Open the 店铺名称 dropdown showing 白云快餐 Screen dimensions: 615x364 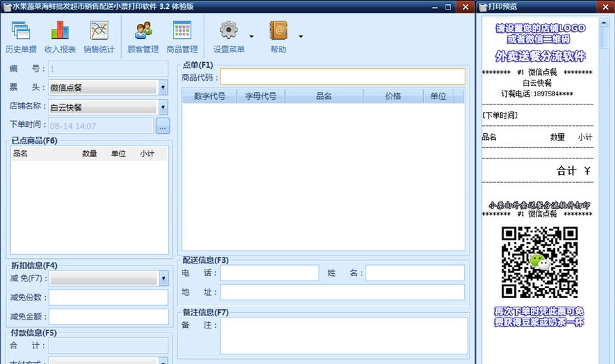click(x=163, y=107)
